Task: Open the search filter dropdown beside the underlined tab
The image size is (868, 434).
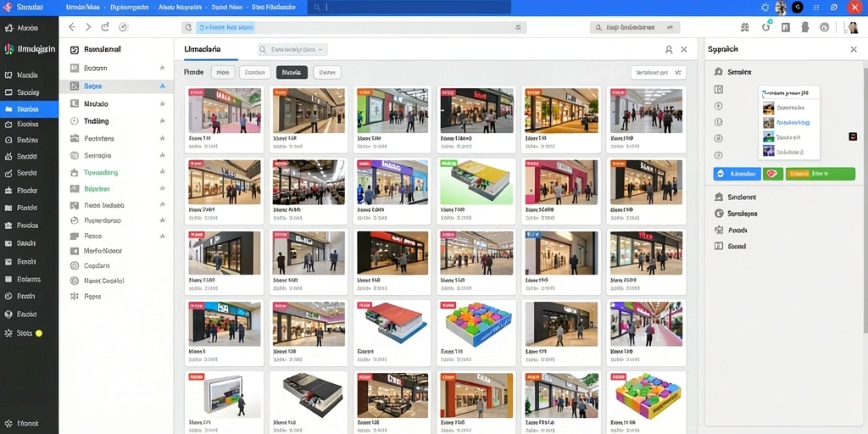Action: (292, 49)
